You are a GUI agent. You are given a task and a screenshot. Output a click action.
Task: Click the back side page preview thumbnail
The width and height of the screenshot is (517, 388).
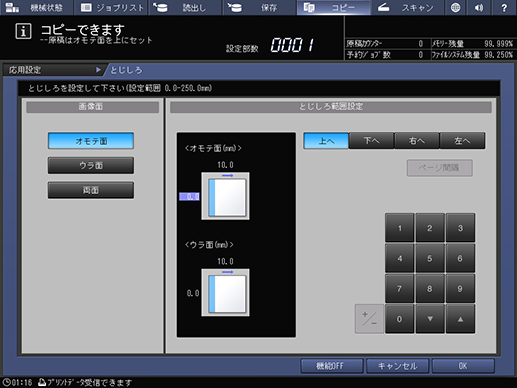[x=225, y=293]
